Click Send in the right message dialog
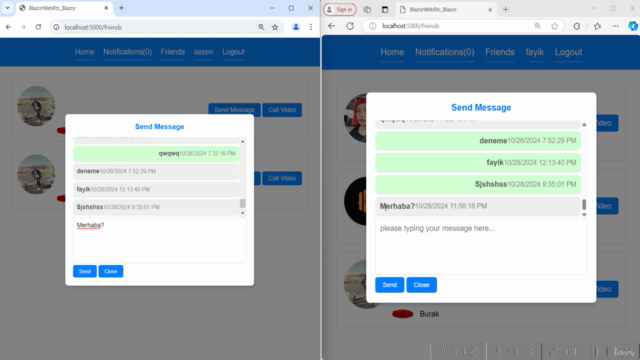The height and width of the screenshot is (360, 640). pyautogui.click(x=390, y=285)
